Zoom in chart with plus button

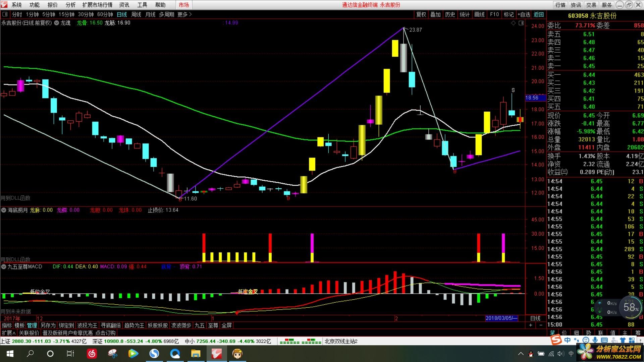[530, 325]
